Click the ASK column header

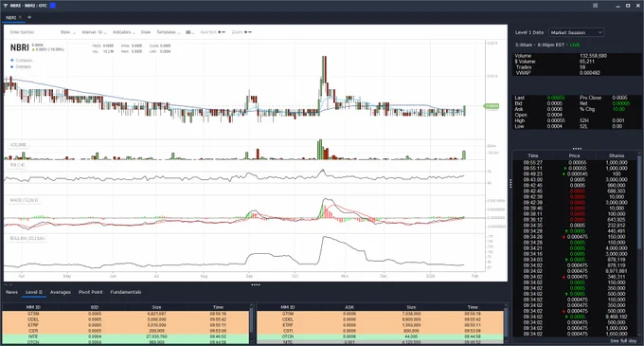click(349, 307)
